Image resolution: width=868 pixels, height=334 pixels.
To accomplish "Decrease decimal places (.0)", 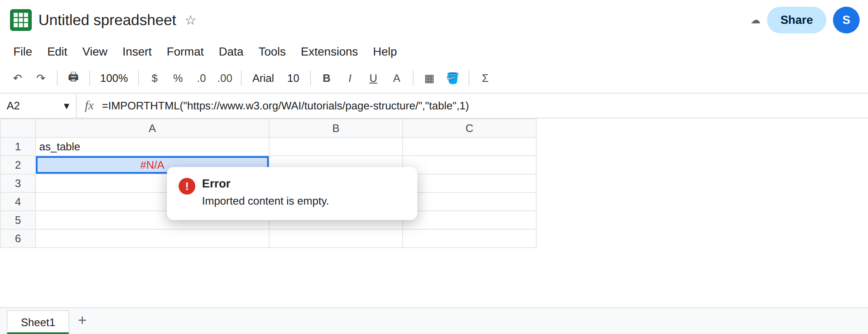I will [202, 78].
